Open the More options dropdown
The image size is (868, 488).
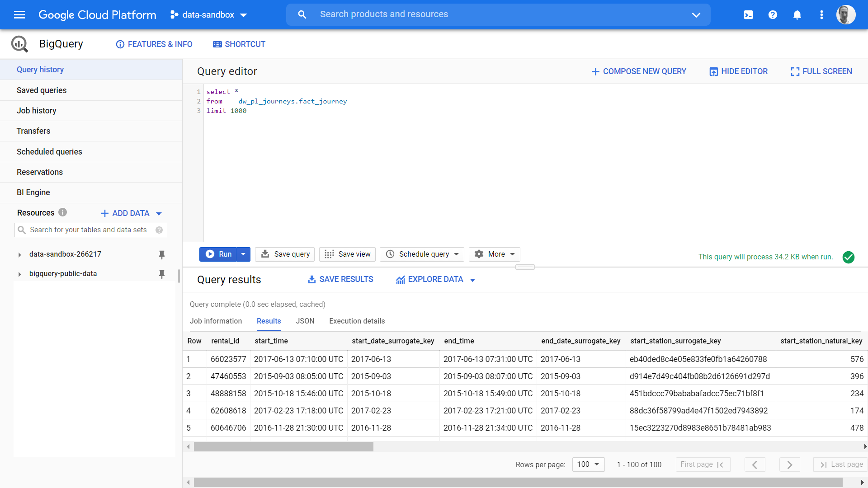pos(494,254)
